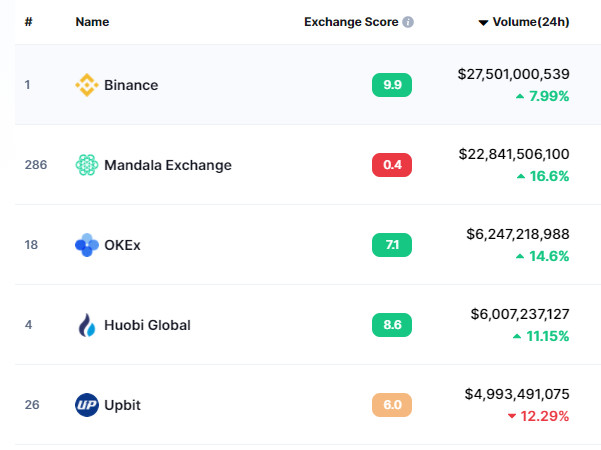The width and height of the screenshot is (601, 450).
Task: Select the $6,247,218,988 volume value
Action: [x=518, y=234]
